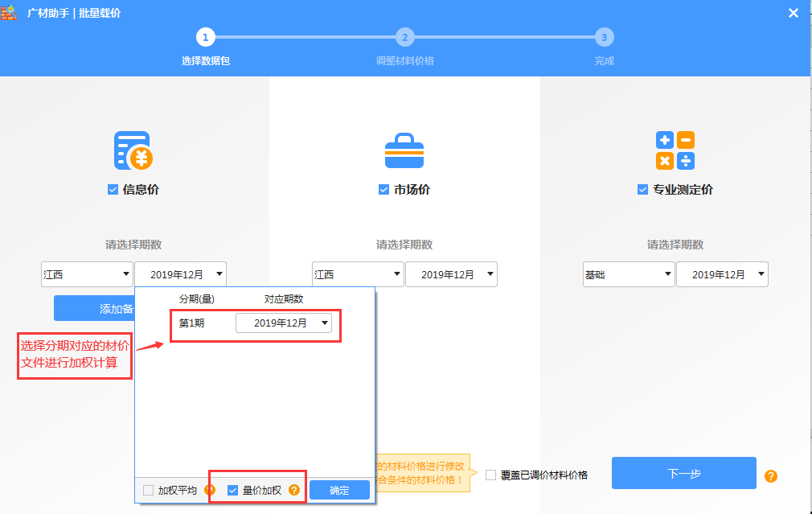Viewport: 812px width, 514px height.
Task: Click the 专业测定价 calculator icon
Action: (x=675, y=150)
